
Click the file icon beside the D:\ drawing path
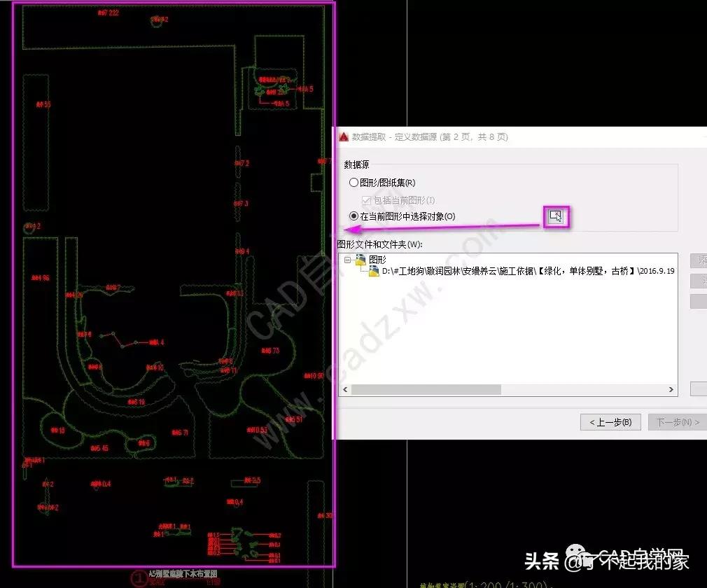click(374, 271)
